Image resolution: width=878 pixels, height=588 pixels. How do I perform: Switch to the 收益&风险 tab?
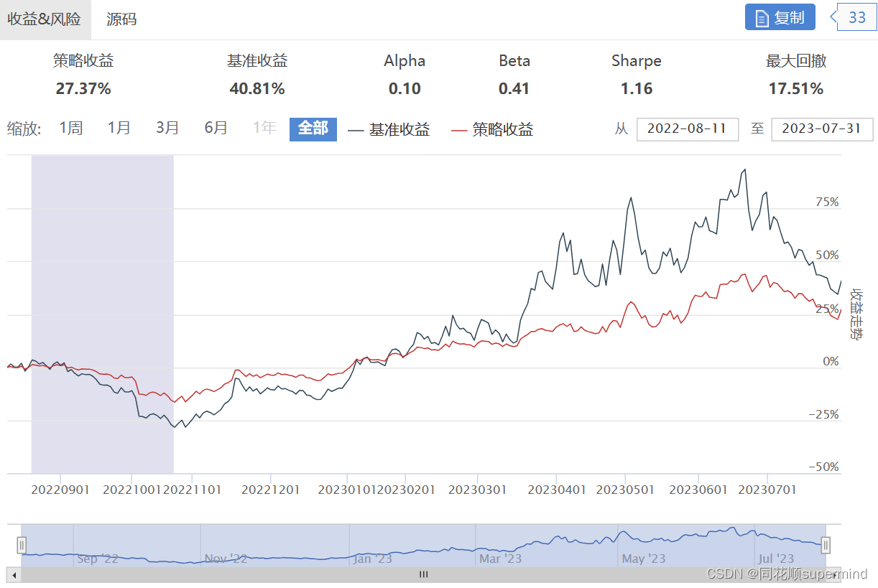[x=45, y=19]
